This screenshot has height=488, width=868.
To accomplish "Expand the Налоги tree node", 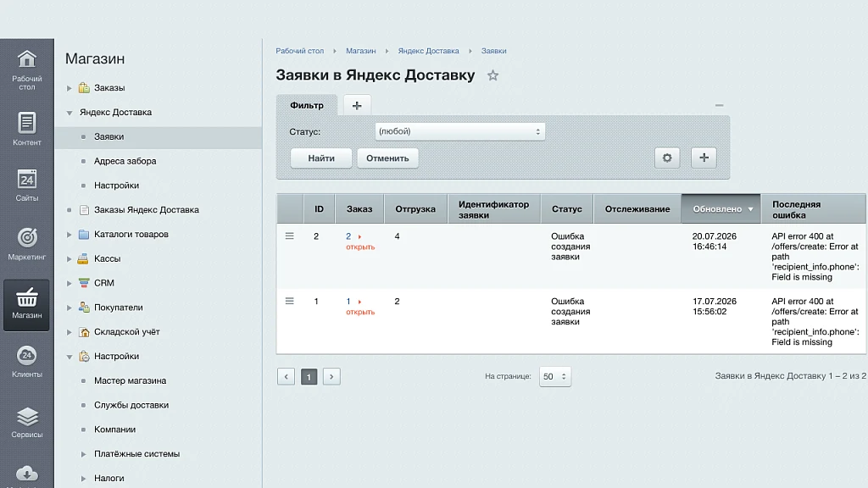I will pos(84,479).
